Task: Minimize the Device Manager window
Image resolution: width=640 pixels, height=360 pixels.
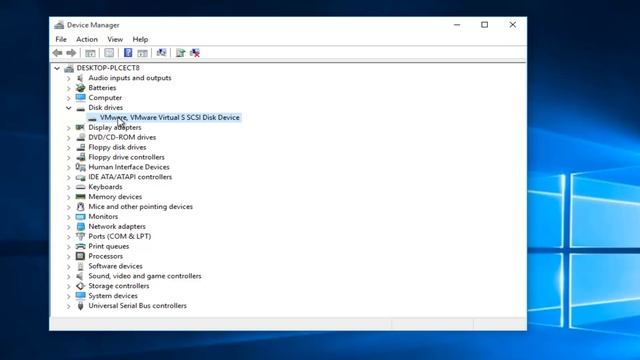Action: (457, 25)
